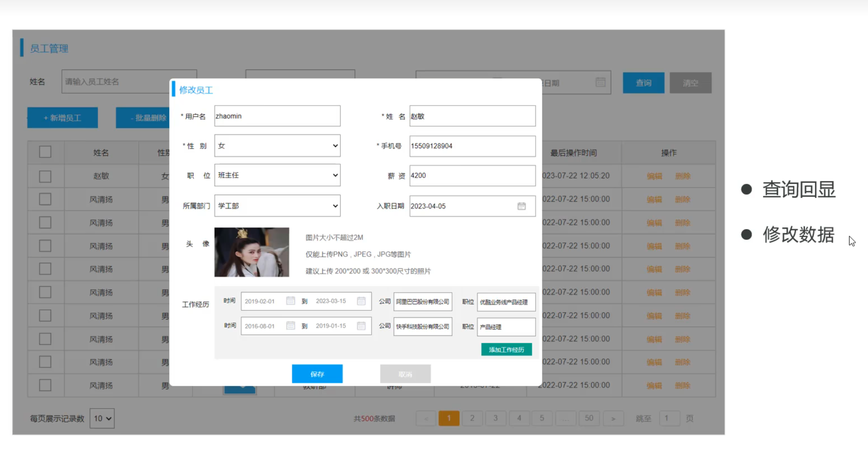Expand 所属部门 dropdown showing 学工部
This screenshot has width=868, height=453.
click(277, 206)
